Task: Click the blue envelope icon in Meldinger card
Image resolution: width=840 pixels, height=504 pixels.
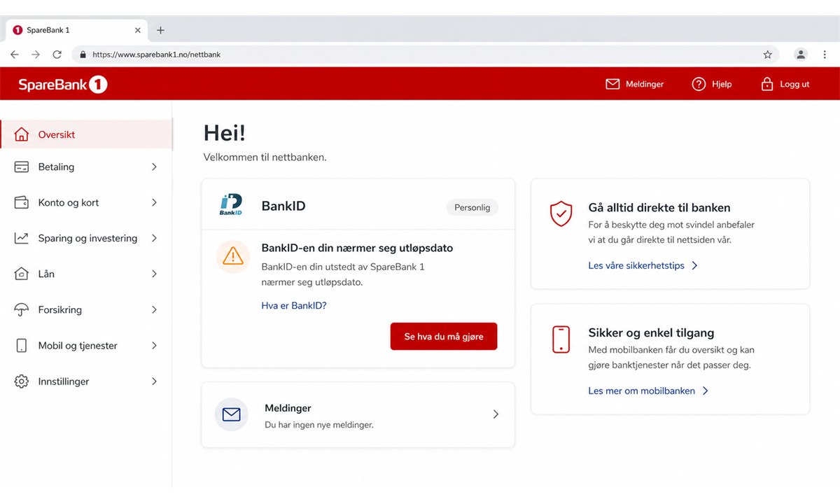Action: [x=231, y=414]
